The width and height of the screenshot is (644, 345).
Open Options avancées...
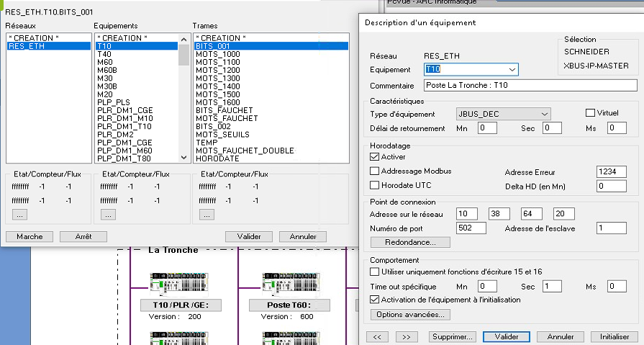(x=411, y=315)
